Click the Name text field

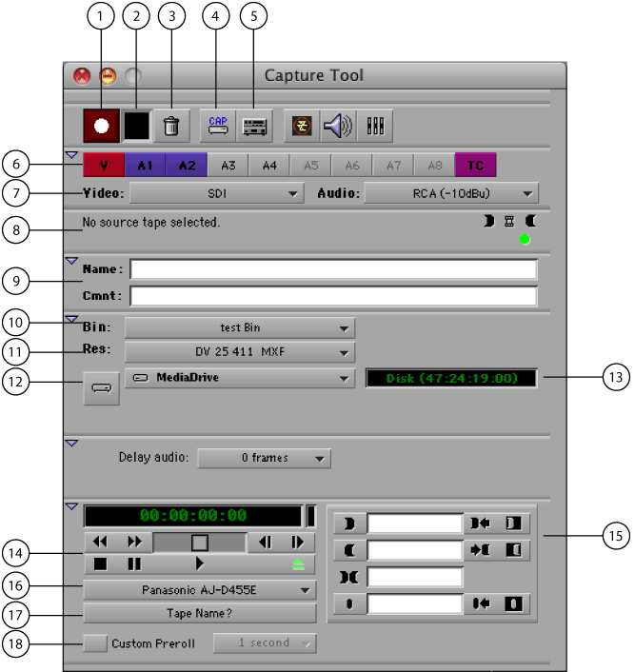tap(333, 269)
